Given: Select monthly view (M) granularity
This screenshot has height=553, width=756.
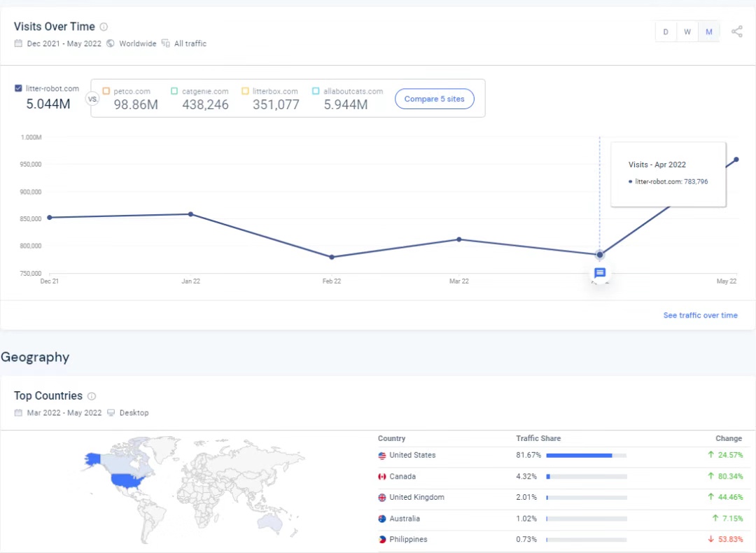Looking at the screenshot, I should (x=709, y=31).
